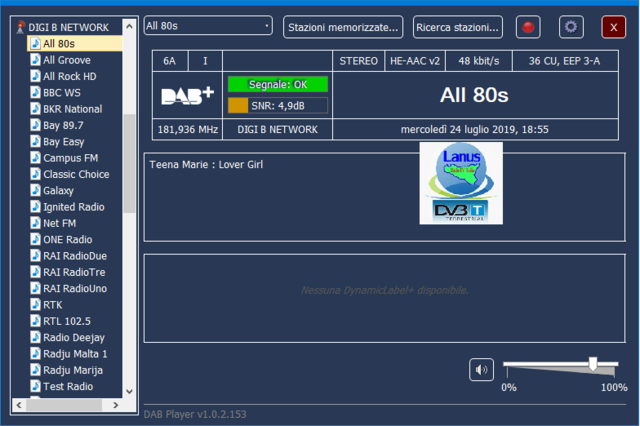Click DAB Player v1.0.2.153 version text
Viewport: 640px width, 426px height.
(195, 414)
